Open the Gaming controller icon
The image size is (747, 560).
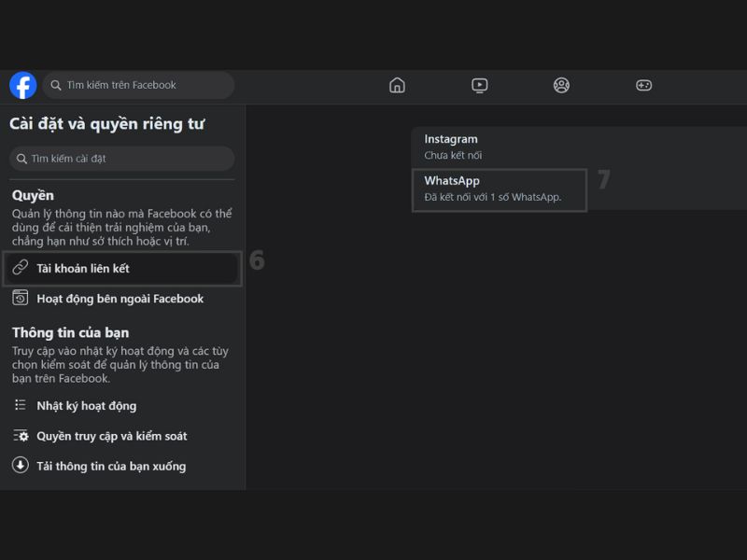643,85
